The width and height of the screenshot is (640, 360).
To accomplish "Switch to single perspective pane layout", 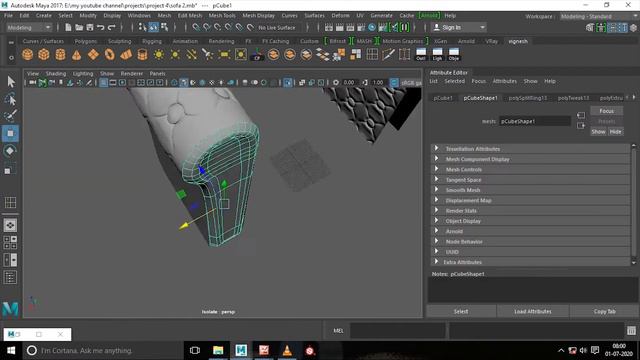I will pos(10,225).
